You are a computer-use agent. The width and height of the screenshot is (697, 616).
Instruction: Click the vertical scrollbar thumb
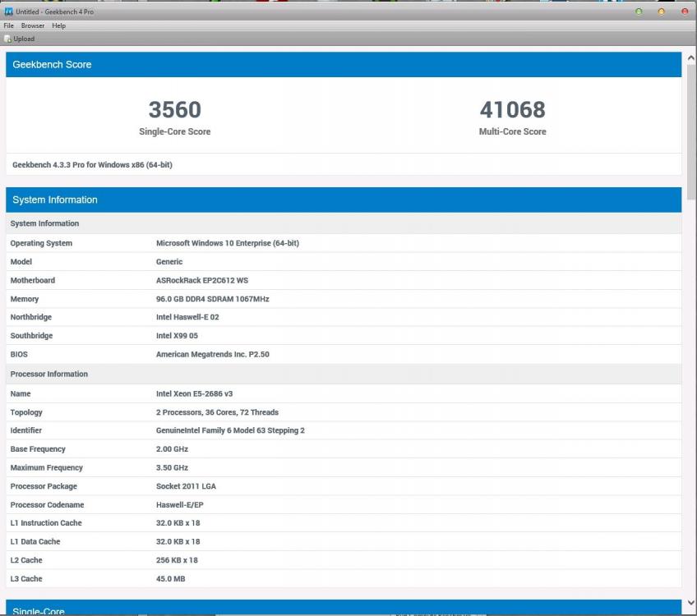(x=691, y=132)
